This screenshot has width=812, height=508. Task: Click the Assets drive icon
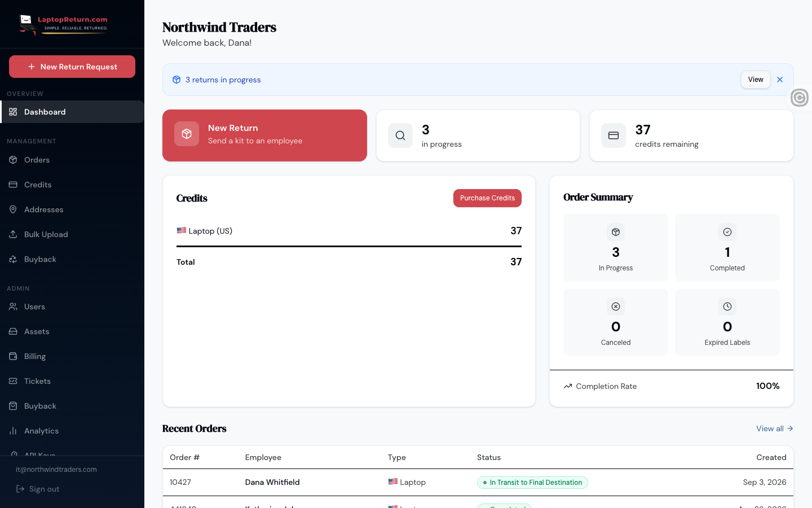click(13, 331)
